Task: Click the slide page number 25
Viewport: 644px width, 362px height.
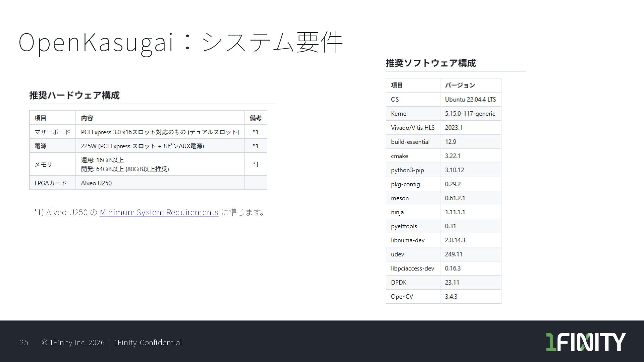Action: tap(24, 342)
